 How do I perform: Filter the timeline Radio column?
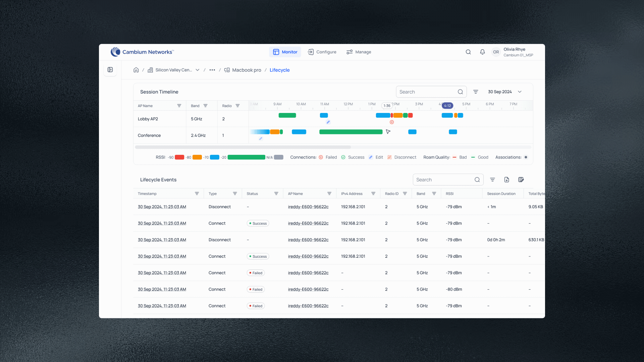coord(237,106)
